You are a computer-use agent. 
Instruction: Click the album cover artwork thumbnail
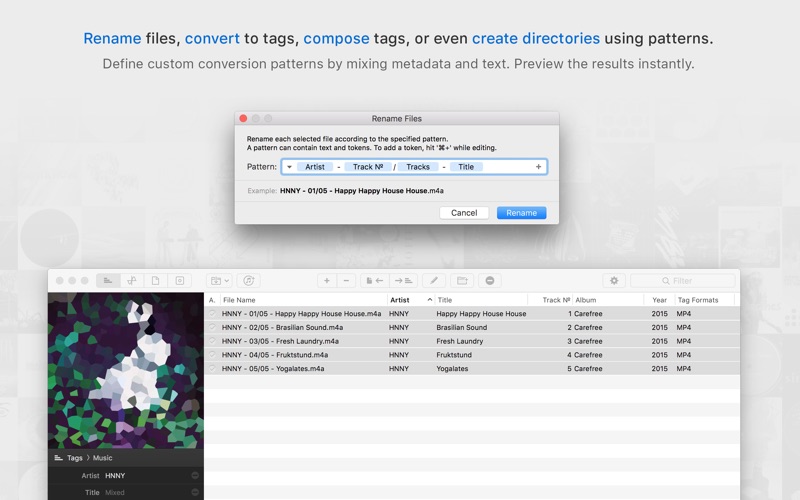click(126, 371)
